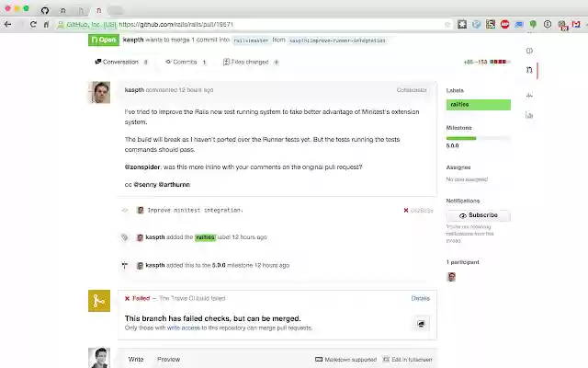
Task: Click the puzzle piece extension icon
Action: pyautogui.click(x=462, y=25)
